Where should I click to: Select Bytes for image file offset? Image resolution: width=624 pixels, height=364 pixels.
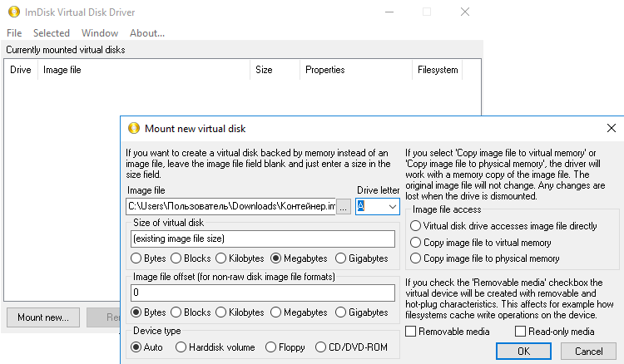(148, 312)
